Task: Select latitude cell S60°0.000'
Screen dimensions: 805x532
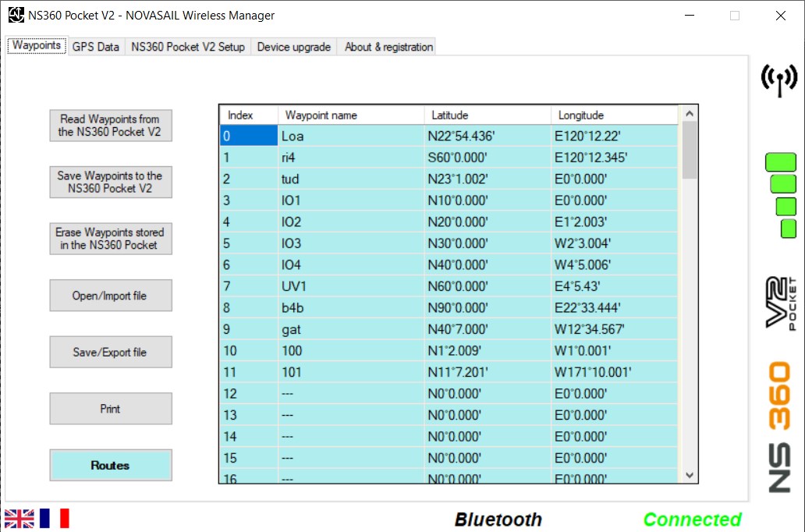Action: pos(488,157)
